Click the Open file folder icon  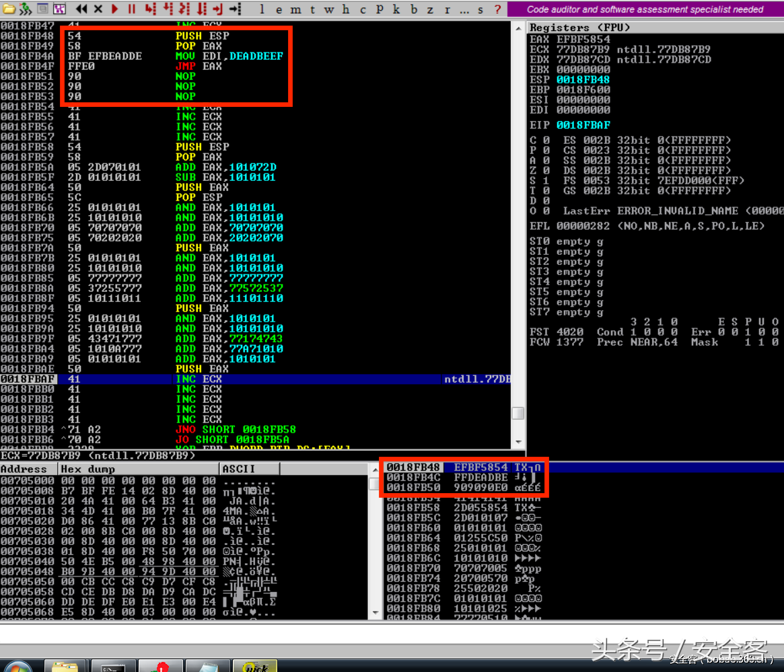9,9
